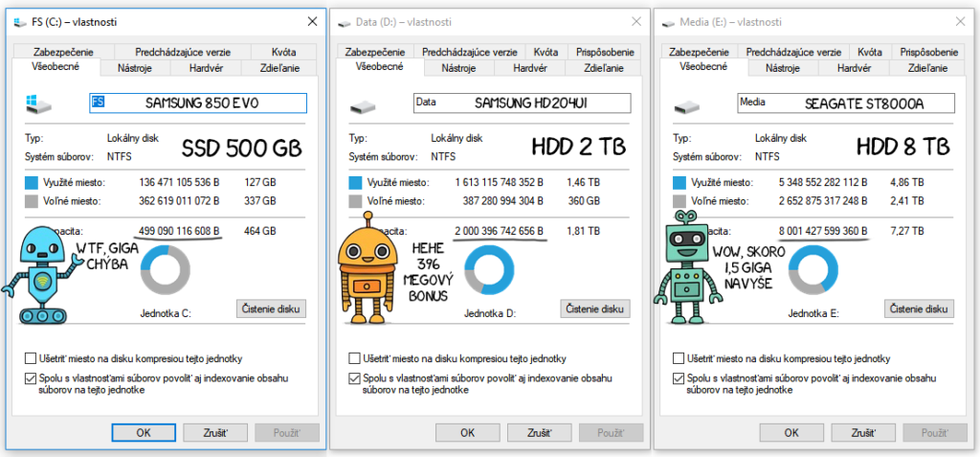Toggle drive compression checkbox in Media (E:) dialog
Viewport: 980px width, 457px height.
tap(679, 357)
